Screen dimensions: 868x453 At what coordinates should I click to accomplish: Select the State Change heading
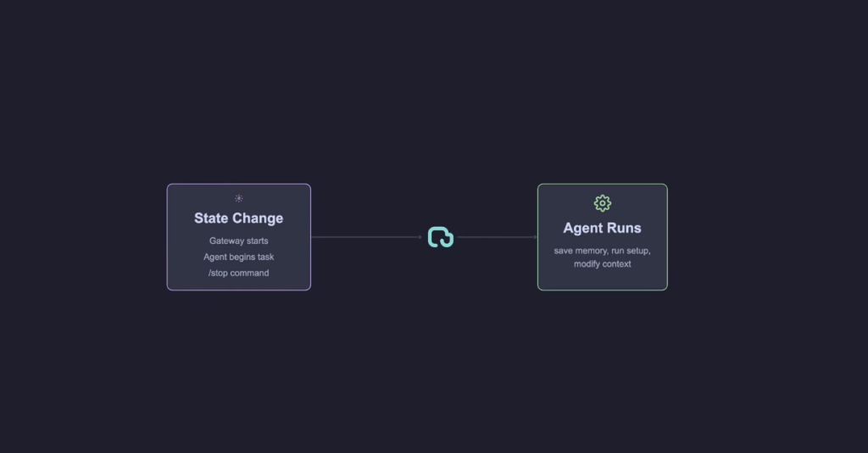(238, 218)
